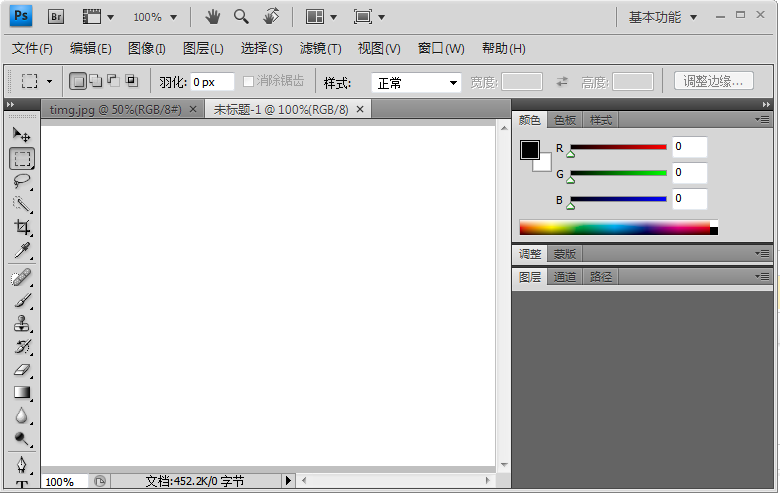Select the Eraser tool

22,370
